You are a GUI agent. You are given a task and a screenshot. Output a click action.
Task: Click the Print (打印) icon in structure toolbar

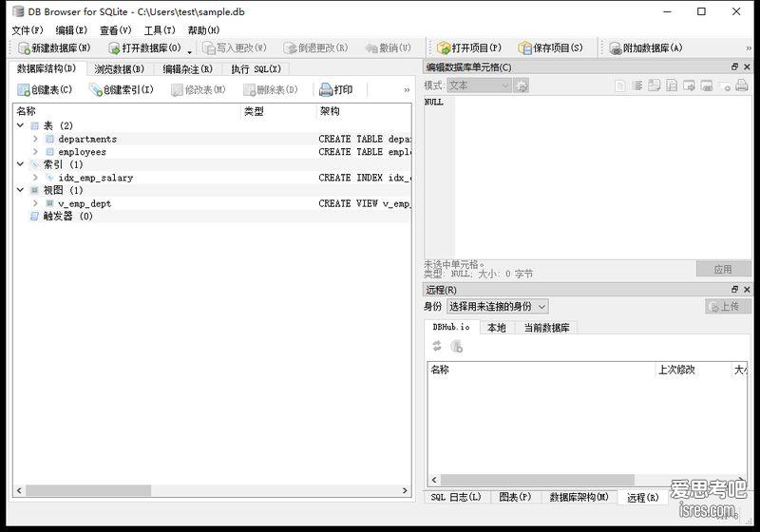(326, 89)
